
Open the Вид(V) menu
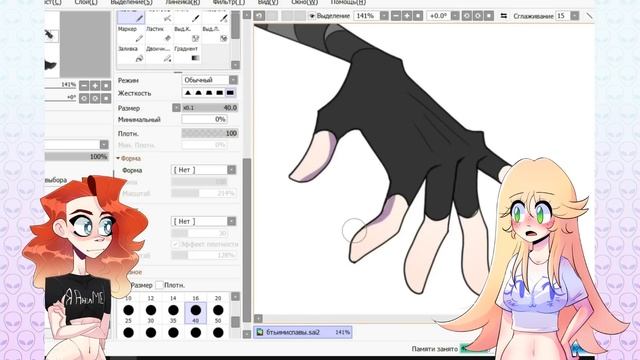(268, 2)
